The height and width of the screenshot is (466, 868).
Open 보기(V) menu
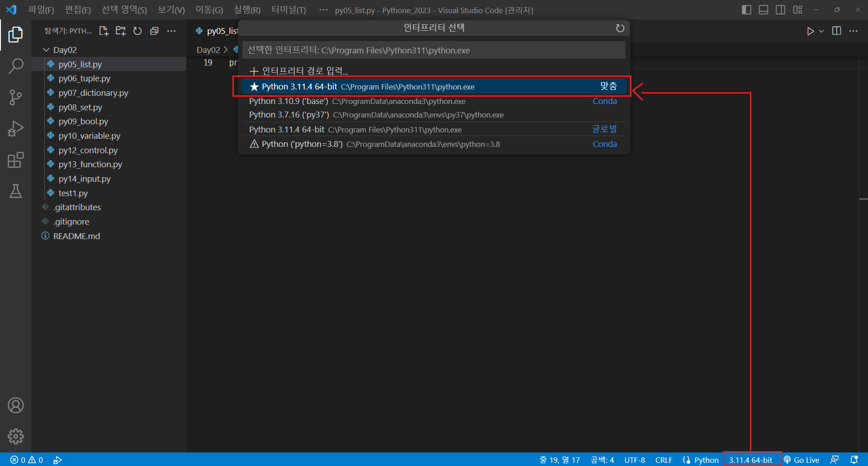[171, 10]
